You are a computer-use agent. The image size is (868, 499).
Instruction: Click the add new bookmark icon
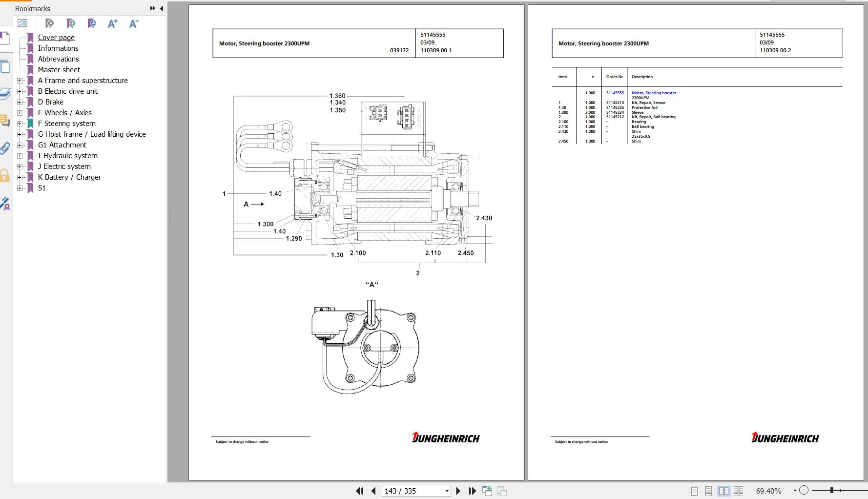pyautogui.click(x=71, y=23)
